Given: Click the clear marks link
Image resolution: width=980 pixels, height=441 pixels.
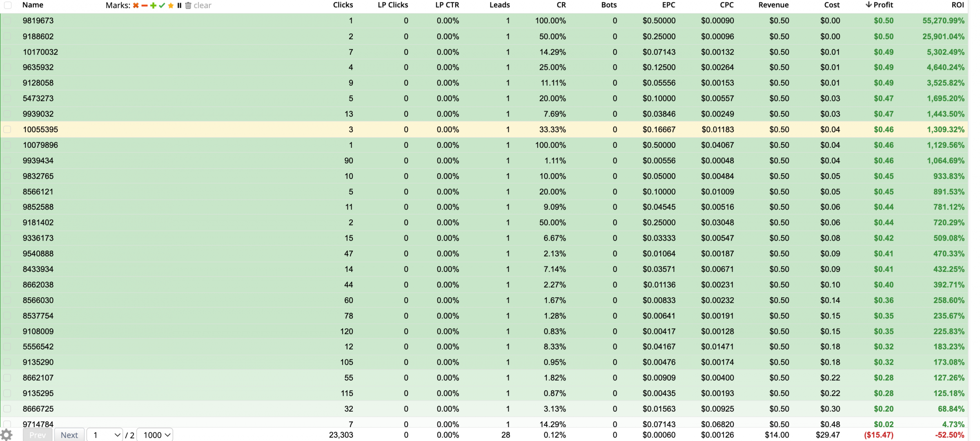Looking at the screenshot, I should tap(203, 5).
